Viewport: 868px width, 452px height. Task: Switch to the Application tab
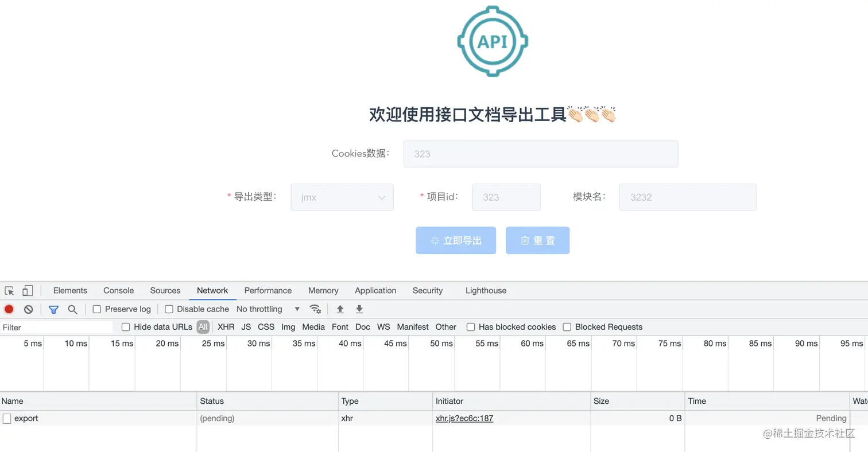coord(375,291)
